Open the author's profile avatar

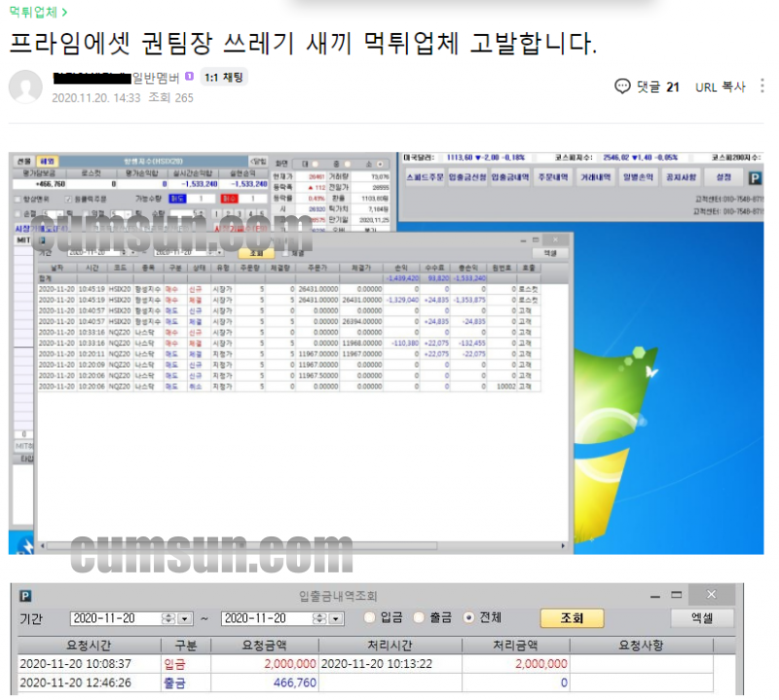point(25,87)
